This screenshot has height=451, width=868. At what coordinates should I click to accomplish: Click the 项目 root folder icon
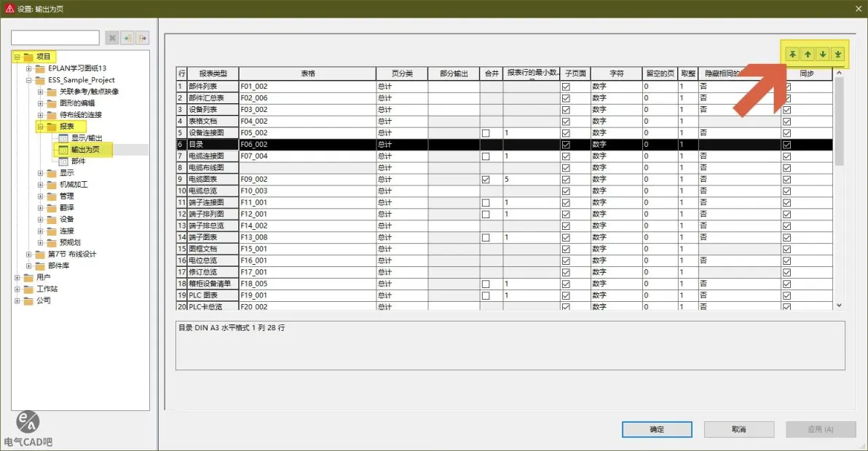click(28, 57)
